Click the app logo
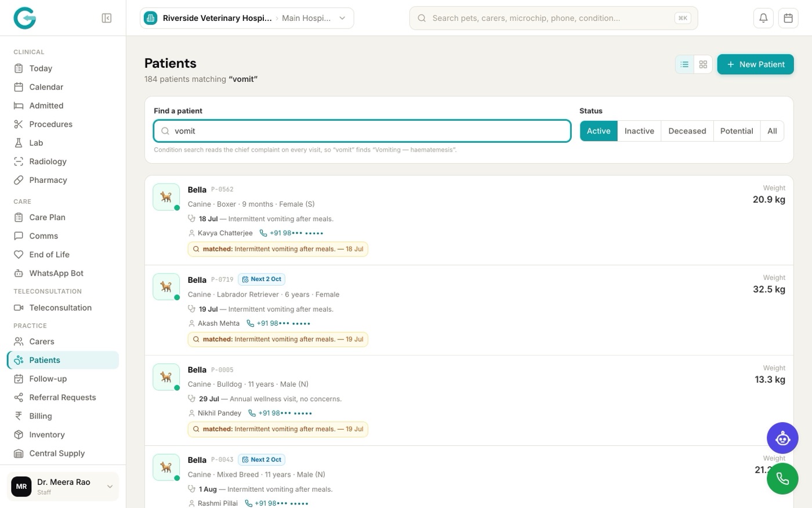Image resolution: width=812 pixels, height=508 pixels. [25, 18]
